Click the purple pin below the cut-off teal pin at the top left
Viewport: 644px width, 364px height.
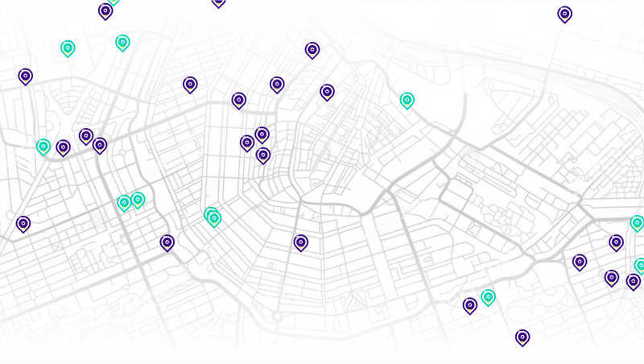tap(105, 11)
